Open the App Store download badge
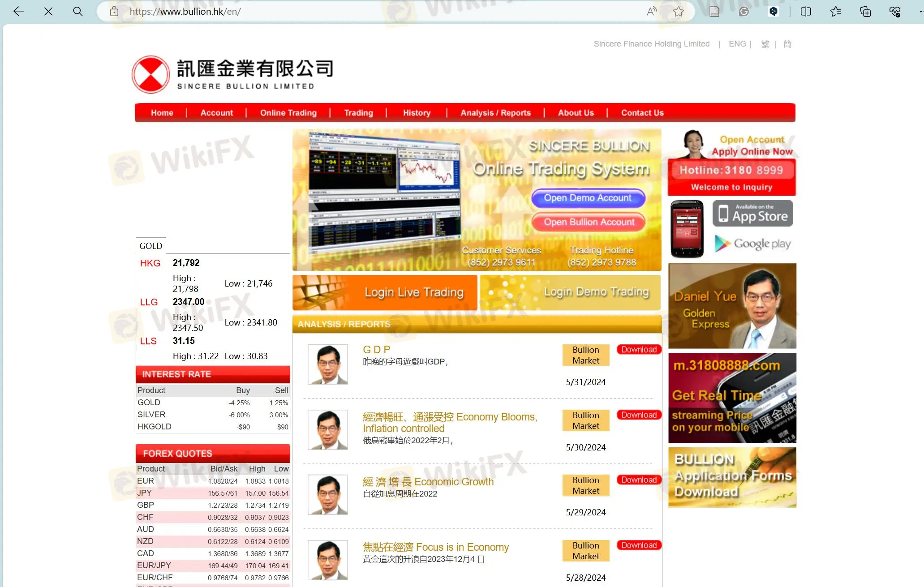 click(x=752, y=214)
